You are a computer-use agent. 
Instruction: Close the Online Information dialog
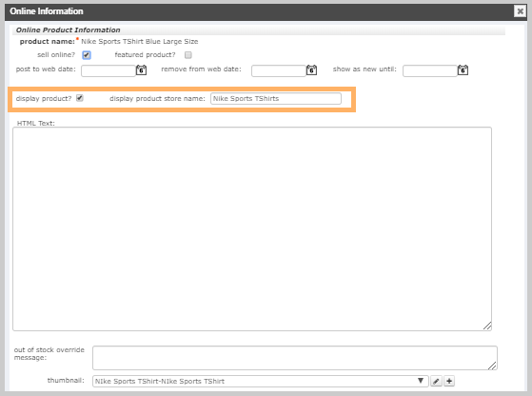[520, 11]
